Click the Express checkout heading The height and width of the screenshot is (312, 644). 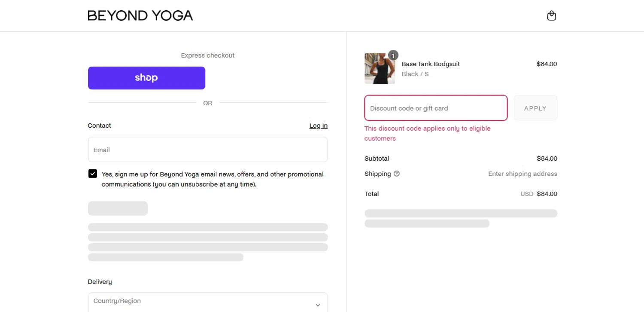coord(208,55)
